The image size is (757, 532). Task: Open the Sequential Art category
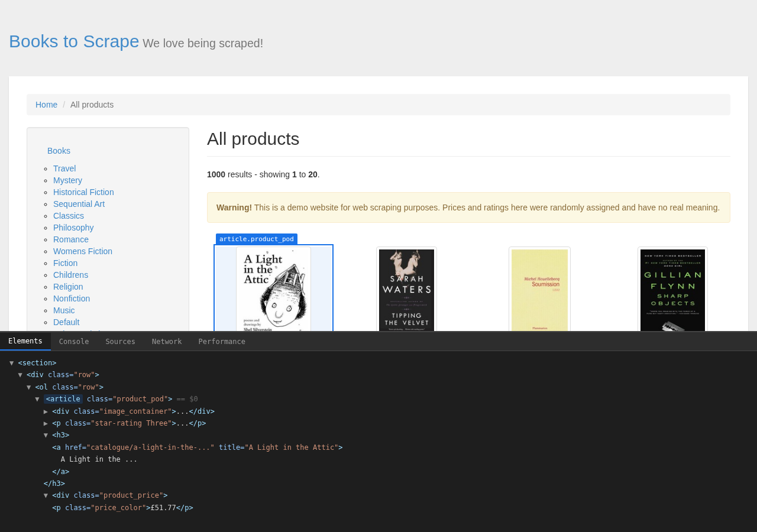79,204
